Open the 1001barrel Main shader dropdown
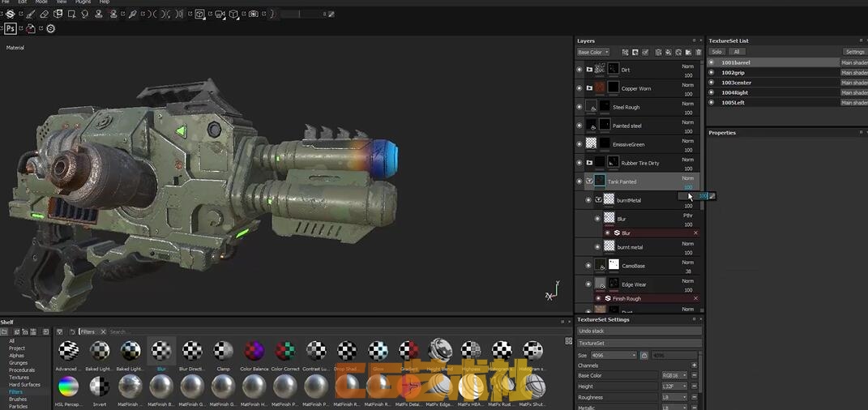 pos(853,62)
